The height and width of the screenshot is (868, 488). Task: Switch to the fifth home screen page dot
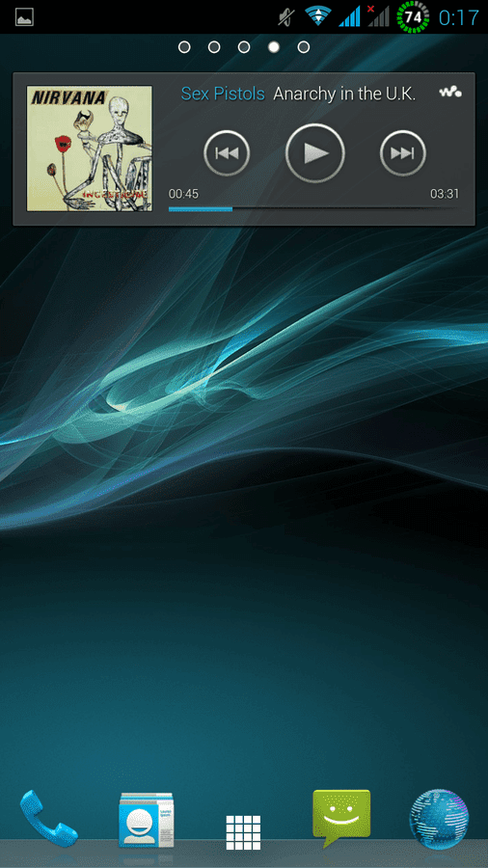(303, 47)
